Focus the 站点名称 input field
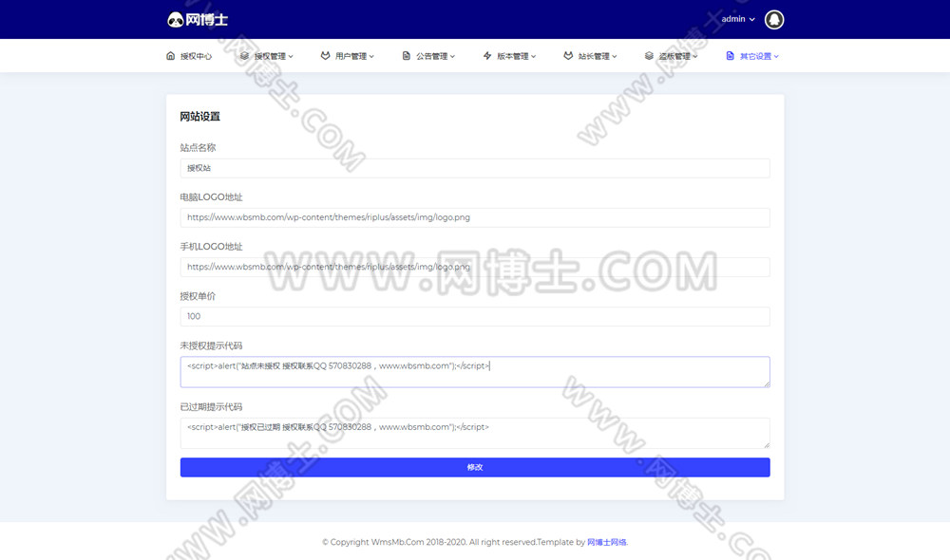This screenshot has height=560, width=950. [x=475, y=168]
